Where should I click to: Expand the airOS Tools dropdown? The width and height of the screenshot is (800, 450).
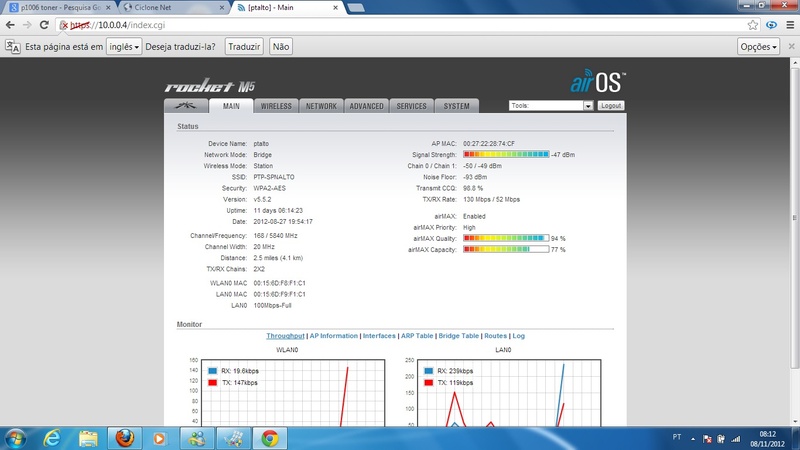point(551,106)
